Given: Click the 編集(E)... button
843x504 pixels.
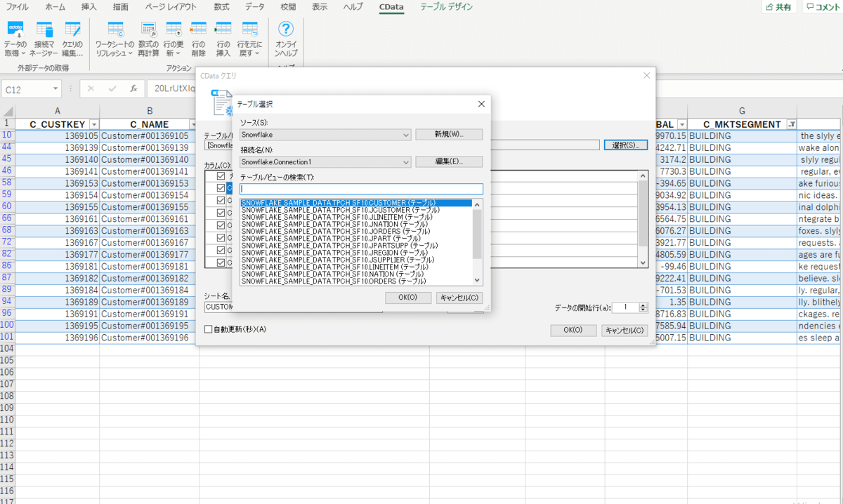Looking at the screenshot, I should tap(449, 162).
